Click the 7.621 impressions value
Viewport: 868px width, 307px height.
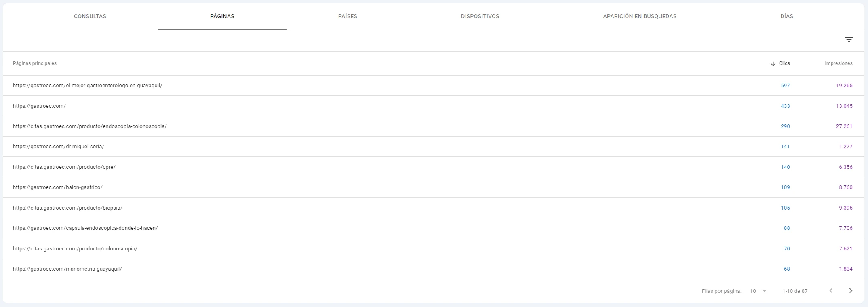click(846, 249)
